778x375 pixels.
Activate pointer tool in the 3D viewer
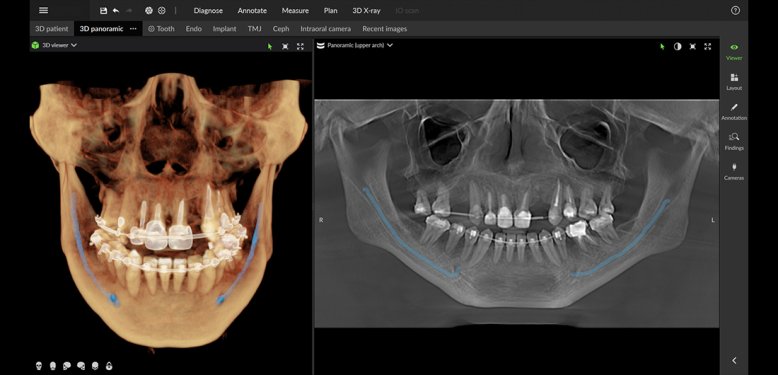[270, 46]
